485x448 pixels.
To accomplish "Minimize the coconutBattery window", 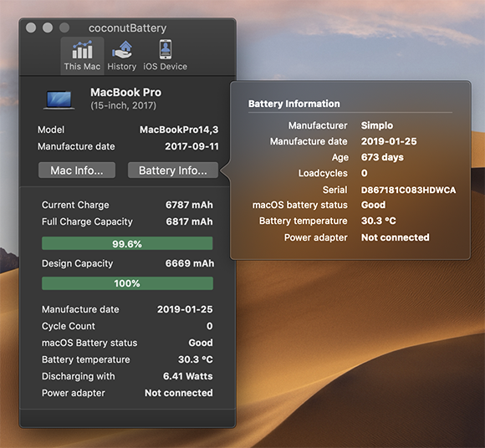I will click(48, 28).
